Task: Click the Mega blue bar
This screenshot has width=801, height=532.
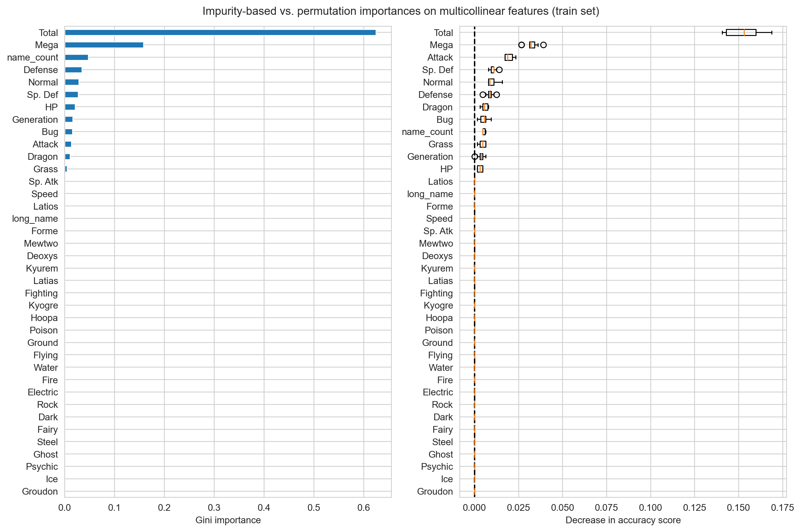Action: point(104,45)
